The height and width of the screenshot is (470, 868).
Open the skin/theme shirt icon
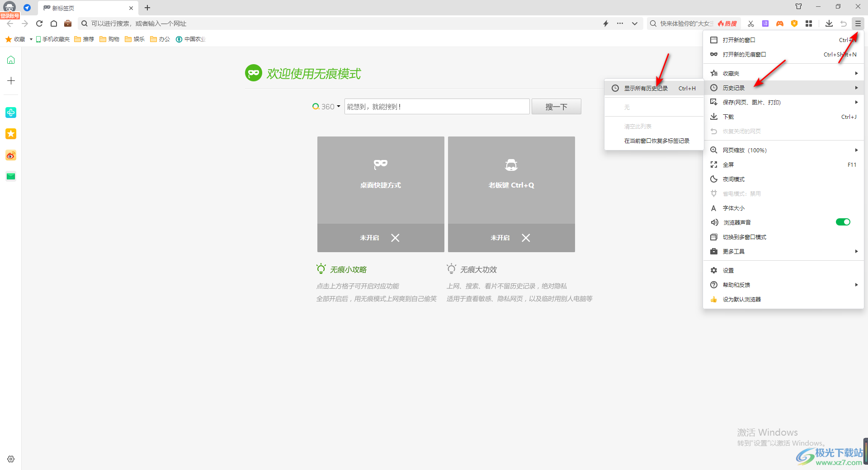pyautogui.click(x=799, y=6)
